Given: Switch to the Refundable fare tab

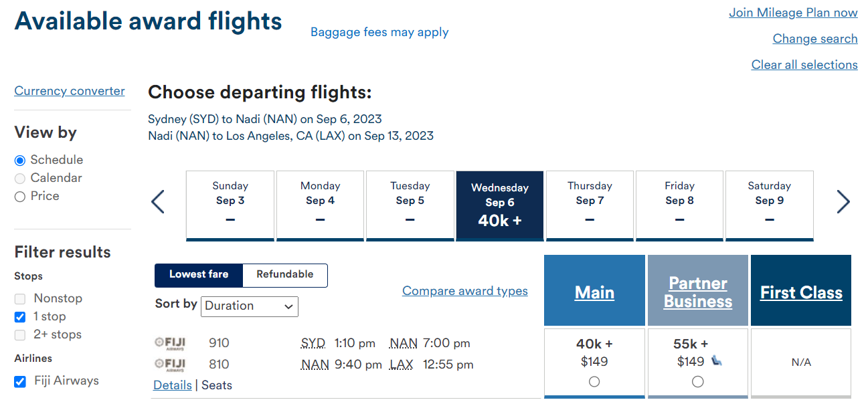Looking at the screenshot, I should pyautogui.click(x=284, y=275).
